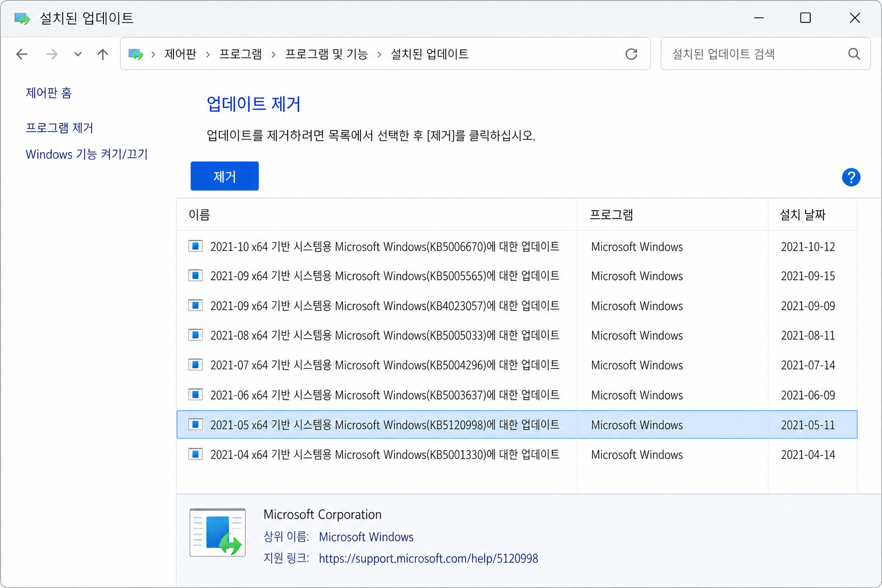Click the blue 제거 button
882x588 pixels.
(225, 176)
